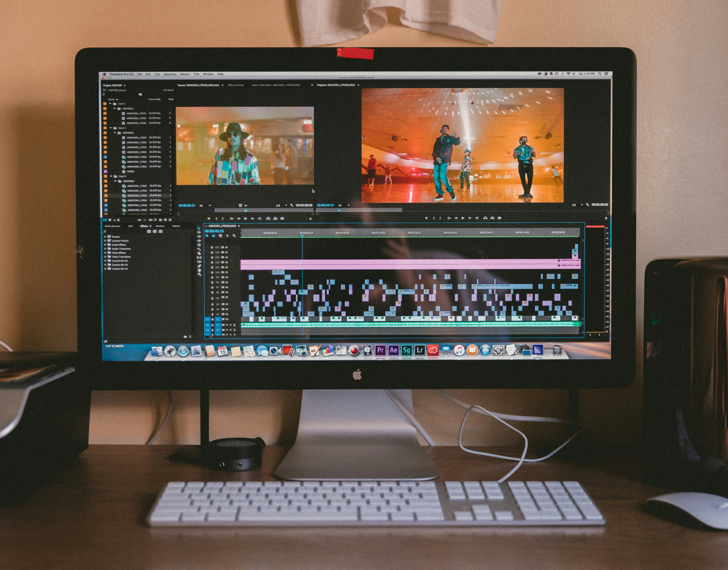Open timeline display settings wrench
The height and width of the screenshot is (570, 728).
pos(234,236)
